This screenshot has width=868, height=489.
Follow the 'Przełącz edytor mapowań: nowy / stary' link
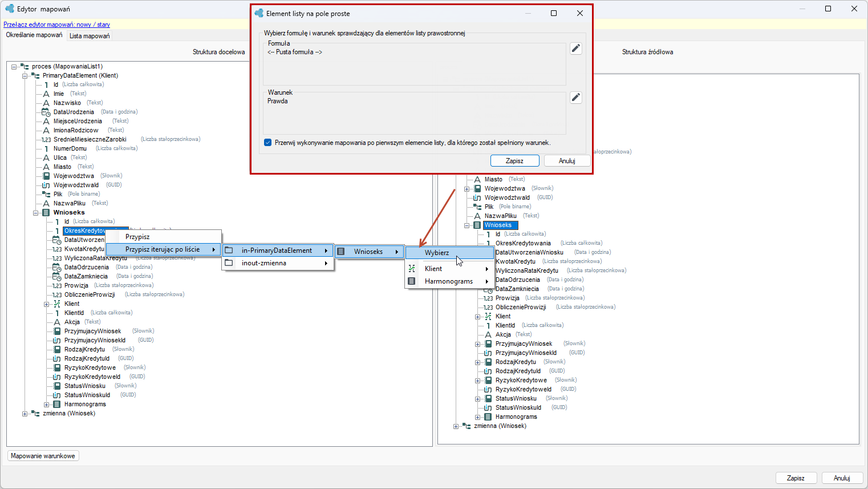coord(57,25)
